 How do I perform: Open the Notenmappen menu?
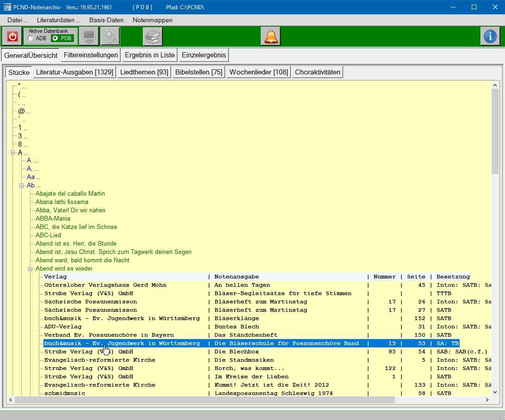pos(152,20)
